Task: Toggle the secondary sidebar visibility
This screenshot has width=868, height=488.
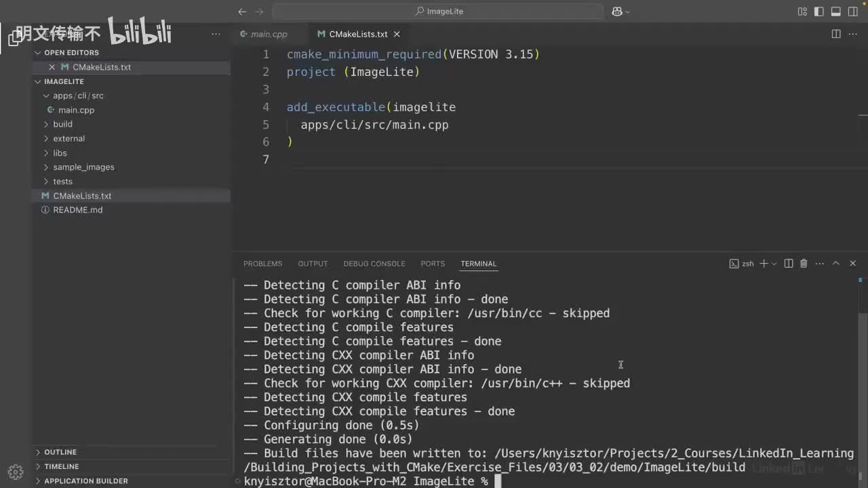Action: tap(852, 12)
